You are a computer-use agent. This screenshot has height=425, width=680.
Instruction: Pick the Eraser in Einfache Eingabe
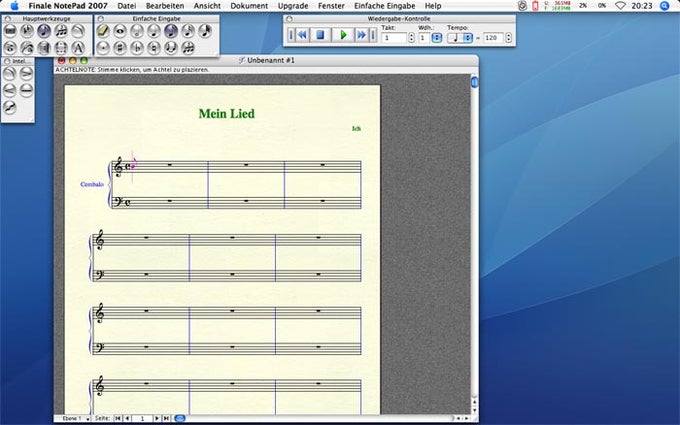click(103, 31)
